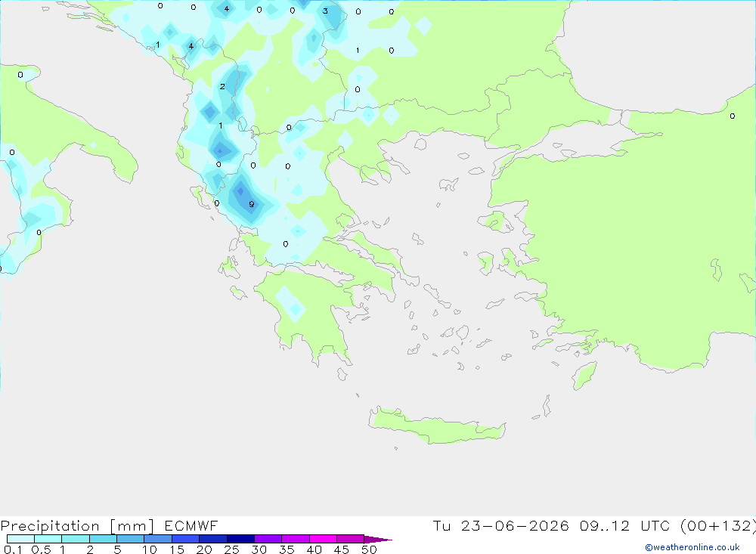Choose the 10–15 mm legend color box
The height and width of the screenshot is (554, 756).
[x=158, y=539]
